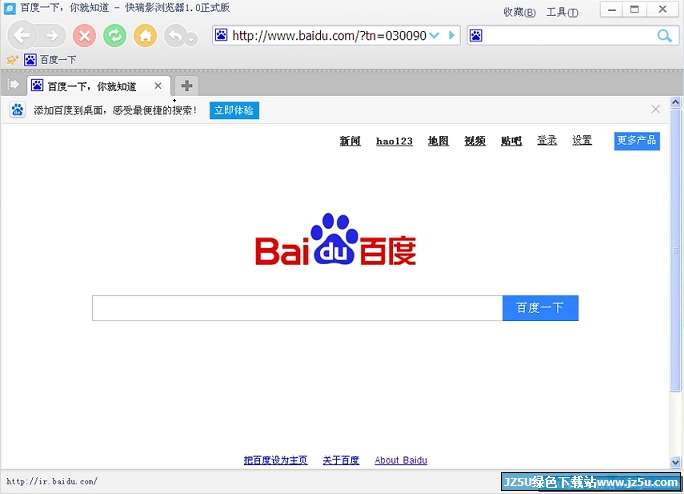This screenshot has height=494, width=684.
Task: Go forward with the forward arrow button
Action: point(52,36)
